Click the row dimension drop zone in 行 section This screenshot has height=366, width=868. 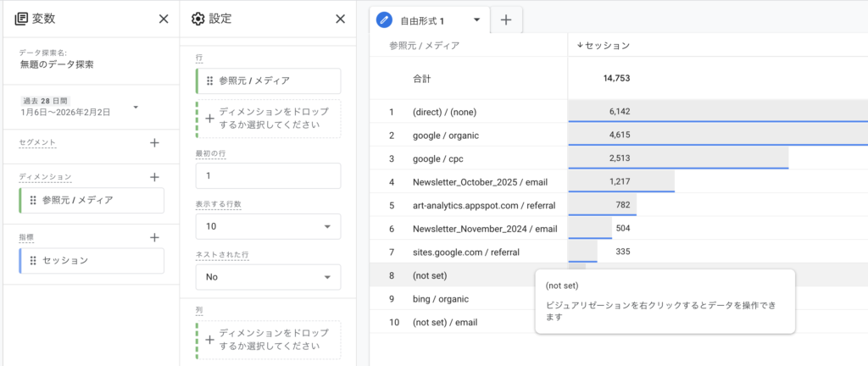269,119
